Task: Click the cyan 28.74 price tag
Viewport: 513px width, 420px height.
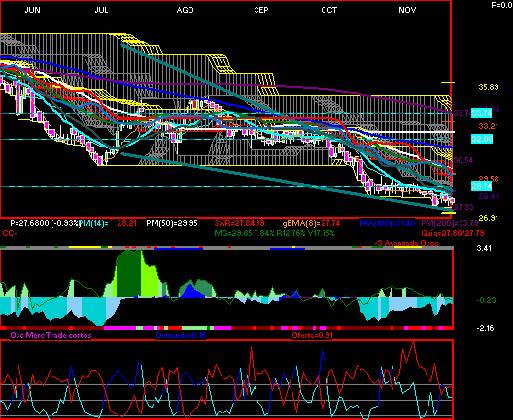Action: [482, 186]
